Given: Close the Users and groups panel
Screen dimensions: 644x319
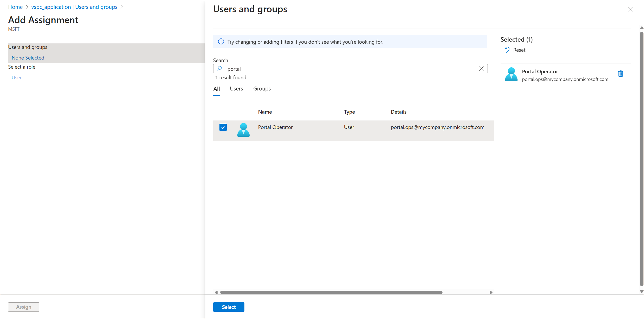Looking at the screenshot, I should coord(630,9).
